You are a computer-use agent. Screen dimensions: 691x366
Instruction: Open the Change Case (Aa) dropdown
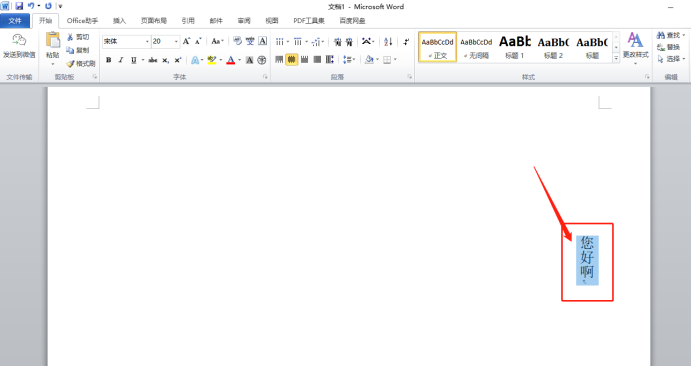(x=217, y=41)
